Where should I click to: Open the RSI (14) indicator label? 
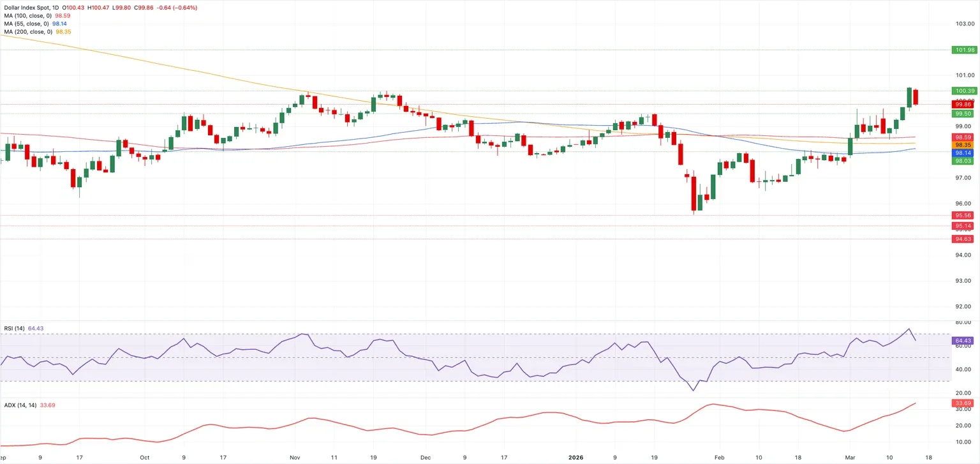point(14,328)
